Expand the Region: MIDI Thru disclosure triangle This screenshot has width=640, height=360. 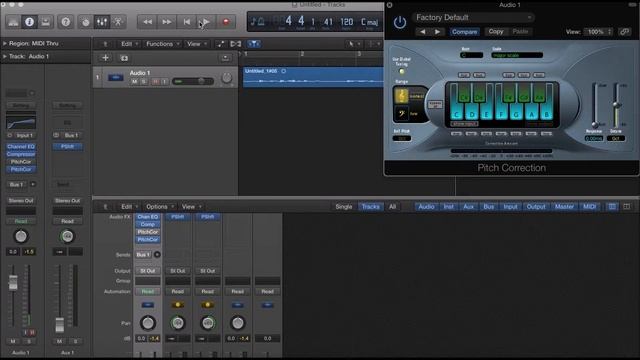click(x=5, y=43)
